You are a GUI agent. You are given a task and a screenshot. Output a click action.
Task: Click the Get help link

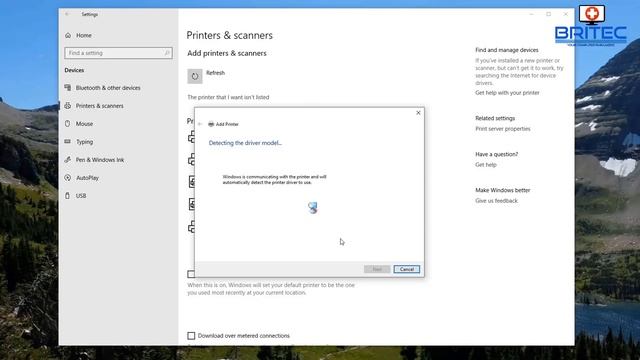[x=486, y=164]
